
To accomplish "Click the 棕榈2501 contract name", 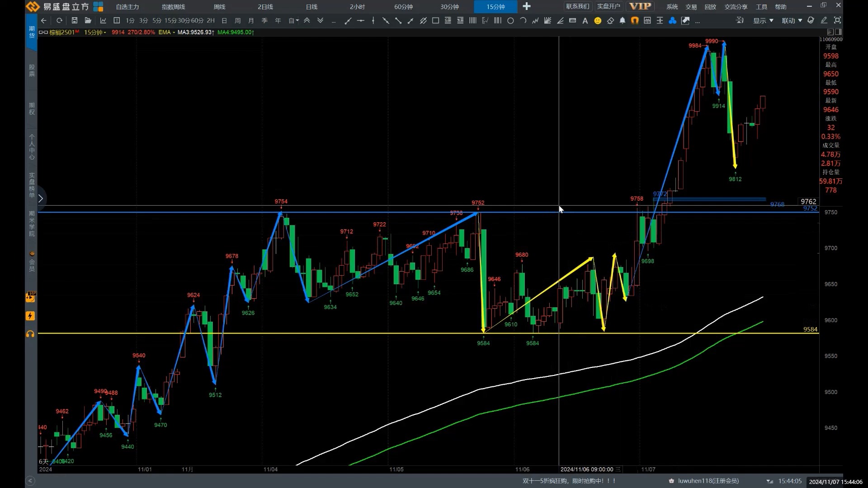I will click(x=61, y=33).
